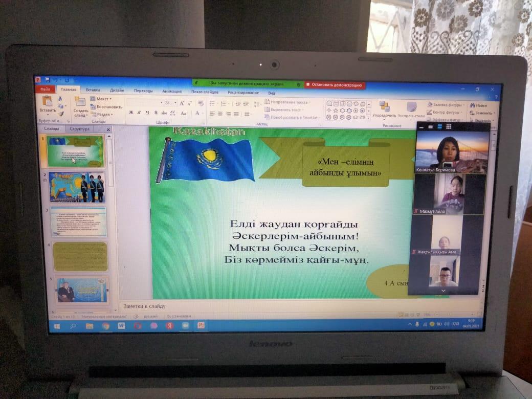
Task: Select the slide 2 thumbnail with soldiers
Action: pyautogui.click(x=77, y=187)
